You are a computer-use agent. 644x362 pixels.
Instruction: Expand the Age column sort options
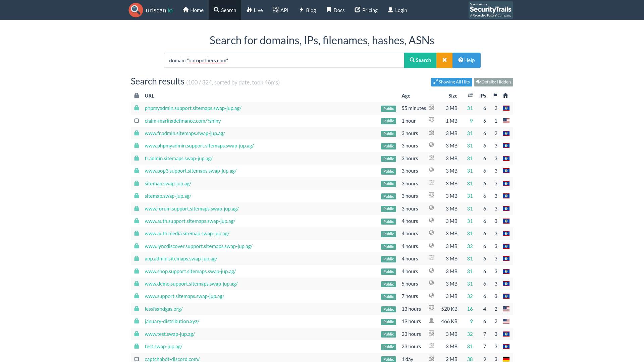tap(406, 96)
